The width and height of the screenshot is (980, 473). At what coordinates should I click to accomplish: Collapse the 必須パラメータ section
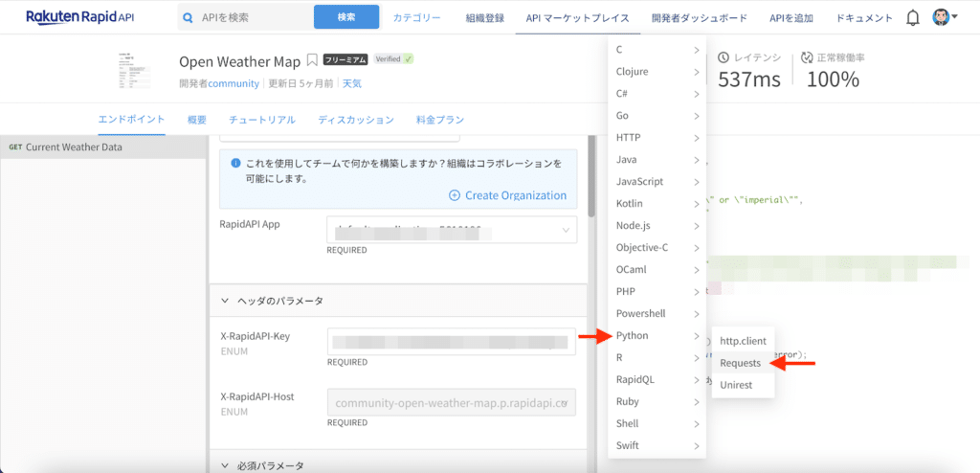coord(226,465)
